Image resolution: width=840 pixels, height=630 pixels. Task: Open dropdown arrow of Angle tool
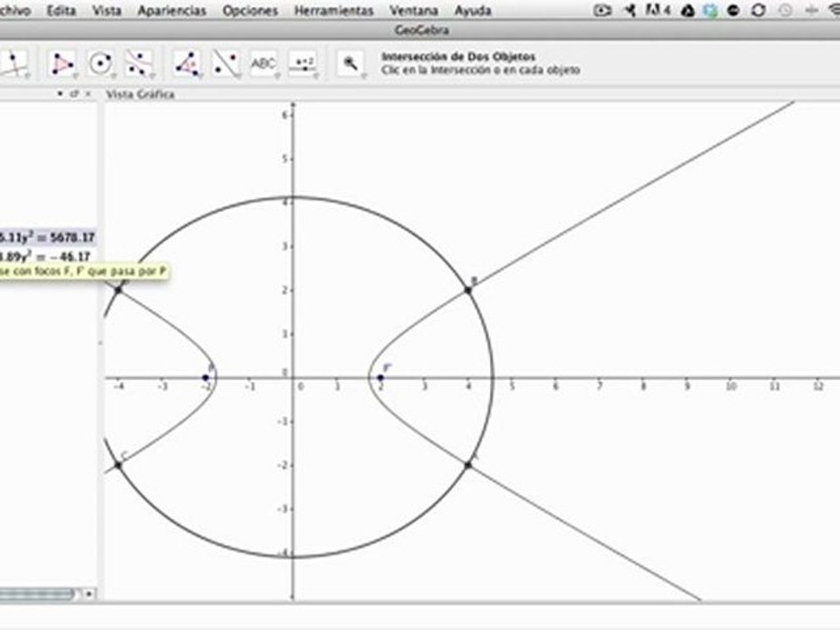pos(199,76)
